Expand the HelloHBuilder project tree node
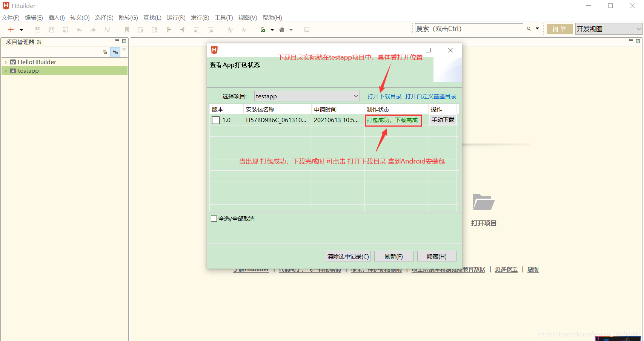The image size is (644, 341). coord(6,62)
